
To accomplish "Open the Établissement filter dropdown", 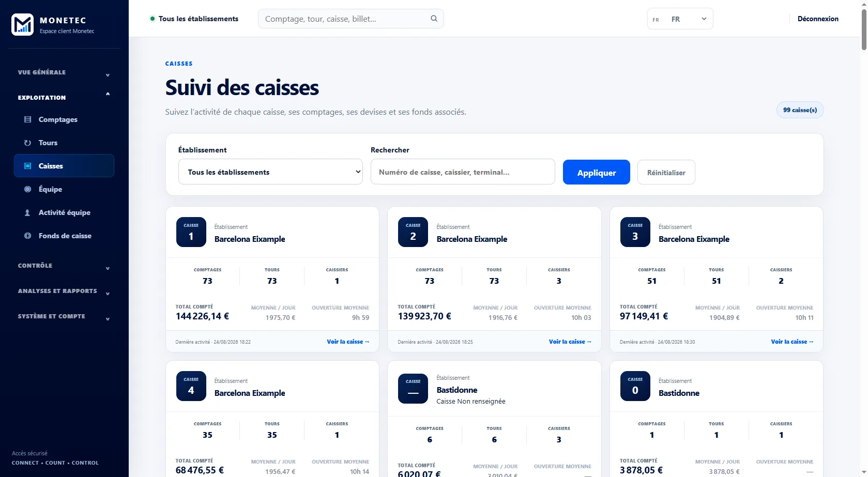I will click(x=270, y=172).
